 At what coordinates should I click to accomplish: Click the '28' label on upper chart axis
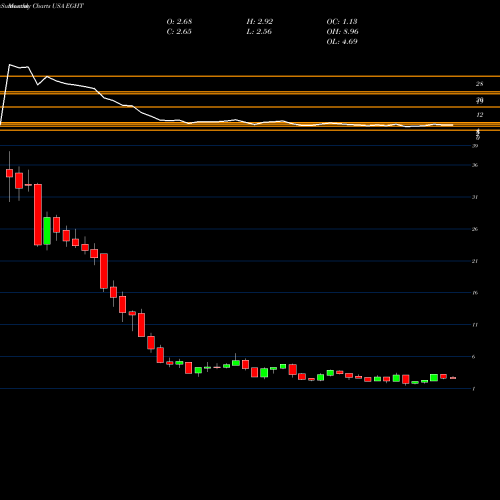click(x=479, y=84)
